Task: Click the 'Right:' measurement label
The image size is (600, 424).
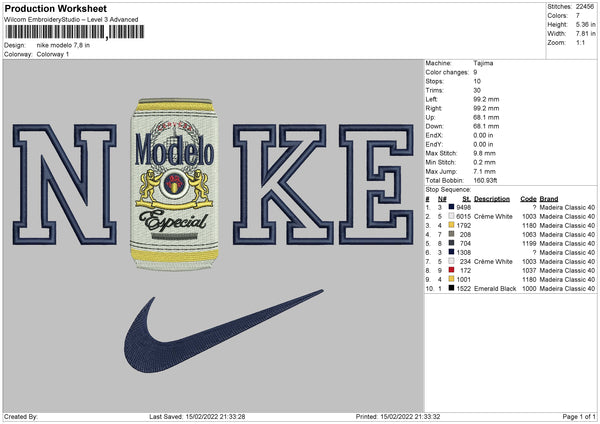Action: 434,108
